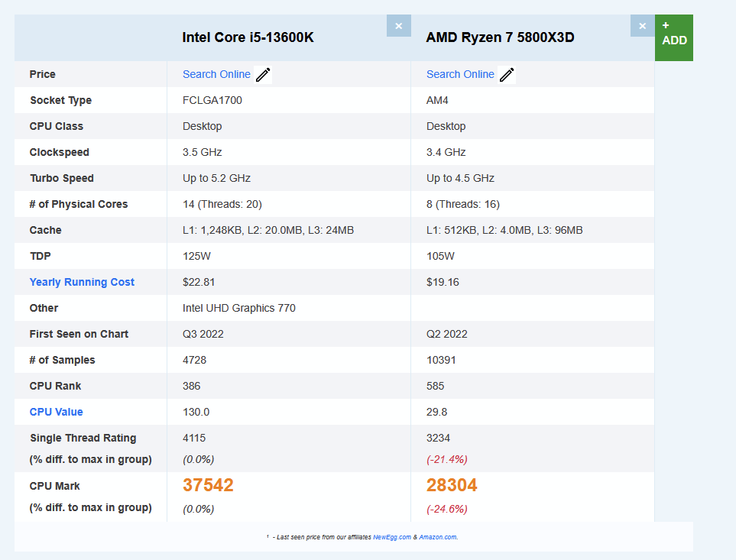Edit price pencil icon for Intel Core i5-13600K
736x560 pixels.
coord(263,75)
